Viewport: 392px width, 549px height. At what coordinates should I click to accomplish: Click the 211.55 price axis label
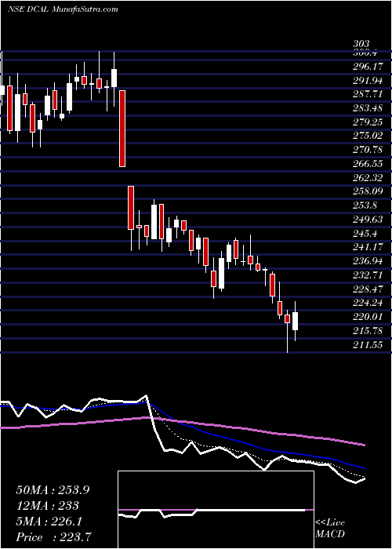(368, 344)
